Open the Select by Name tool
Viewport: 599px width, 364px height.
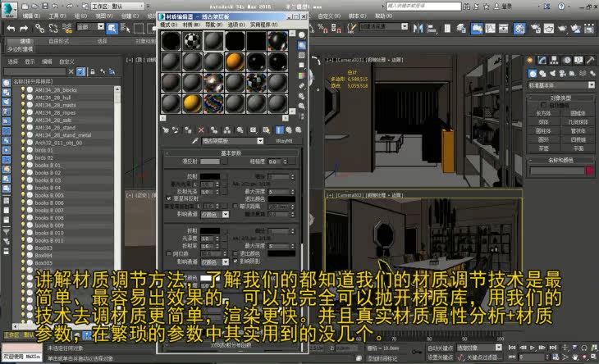[125, 28]
